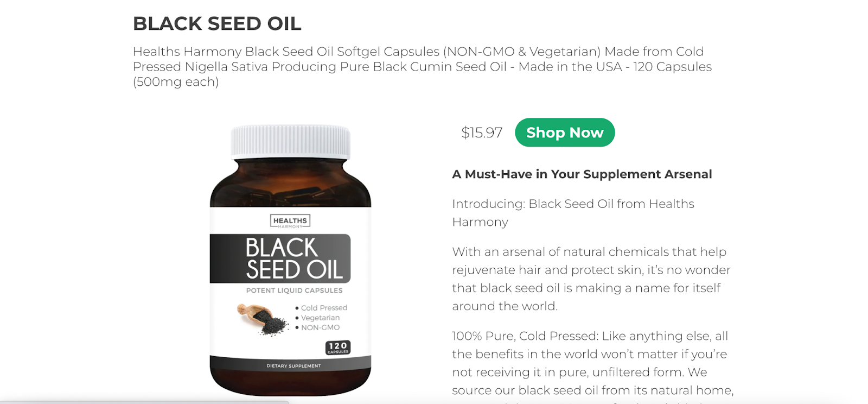Click the Healths Harmony logo on bottle
This screenshot has width=868, height=404.
pos(290,221)
